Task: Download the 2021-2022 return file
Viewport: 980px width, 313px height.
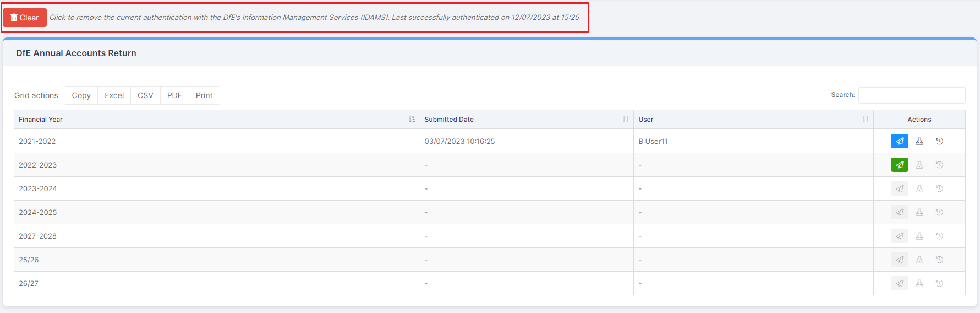Action: [x=919, y=141]
